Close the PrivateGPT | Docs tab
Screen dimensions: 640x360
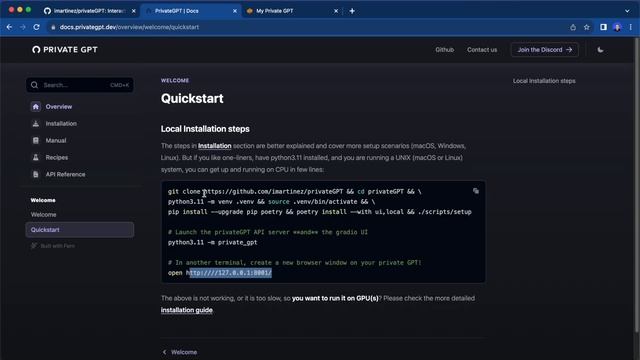235,11
